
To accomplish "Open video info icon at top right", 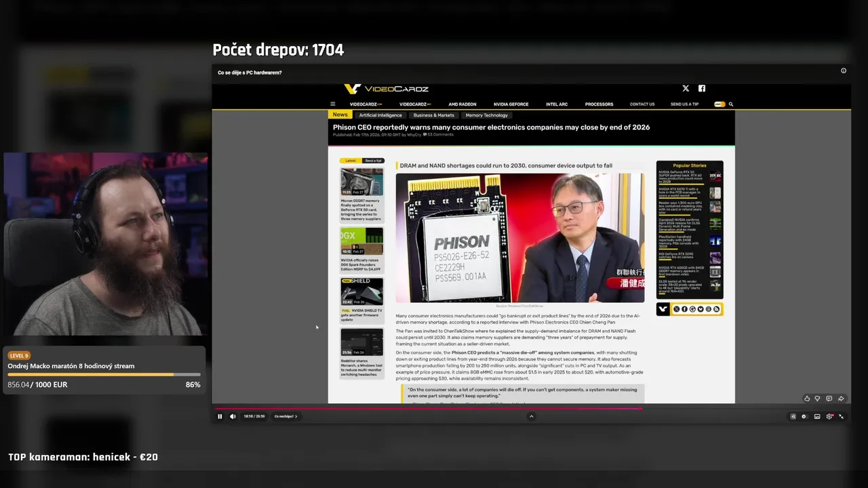I will [x=844, y=70].
